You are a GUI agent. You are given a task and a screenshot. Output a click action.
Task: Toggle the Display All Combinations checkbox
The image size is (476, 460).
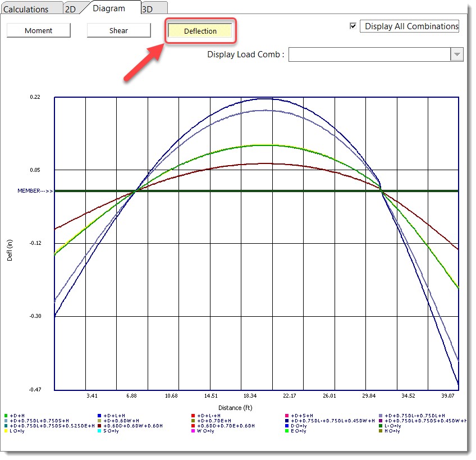[x=353, y=26]
